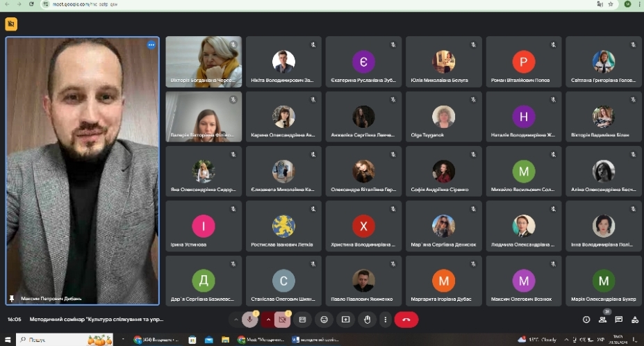Click the yellow icon in the top-left corner
Screen dimensions: 644x346
(10, 24)
